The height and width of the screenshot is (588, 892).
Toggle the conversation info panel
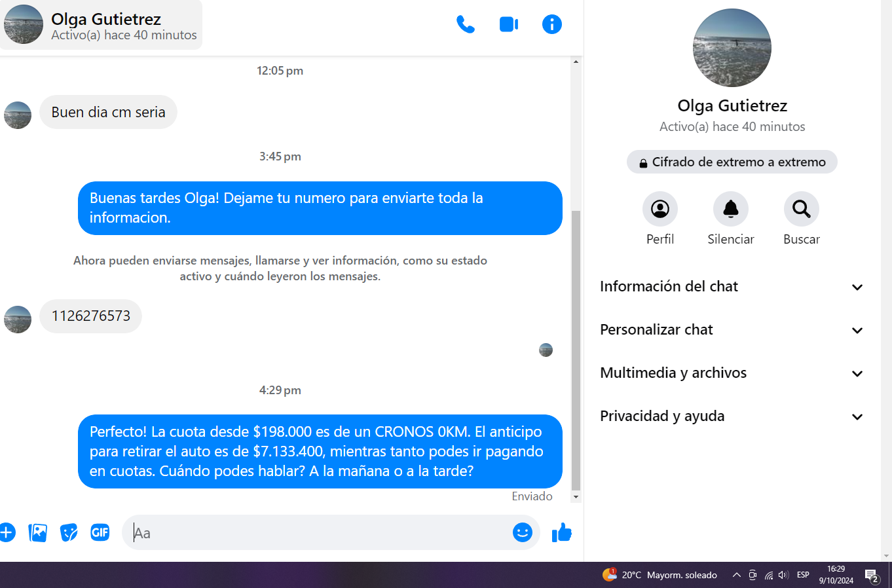(x=551, y=25)
